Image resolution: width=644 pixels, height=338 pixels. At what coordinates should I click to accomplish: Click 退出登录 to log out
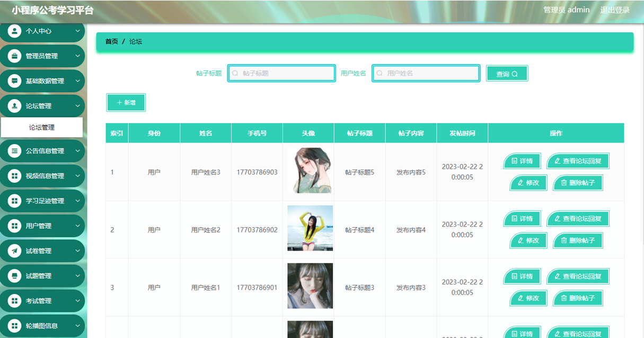coord(615,10)
